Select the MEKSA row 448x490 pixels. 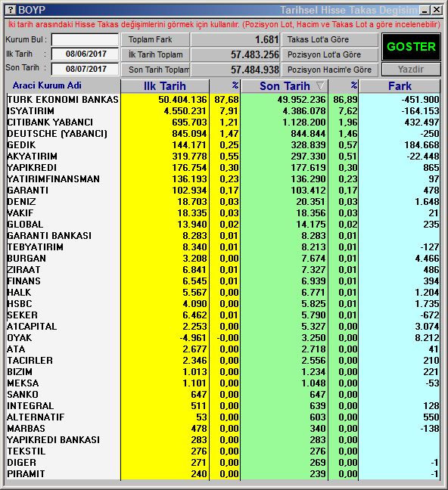223,383
